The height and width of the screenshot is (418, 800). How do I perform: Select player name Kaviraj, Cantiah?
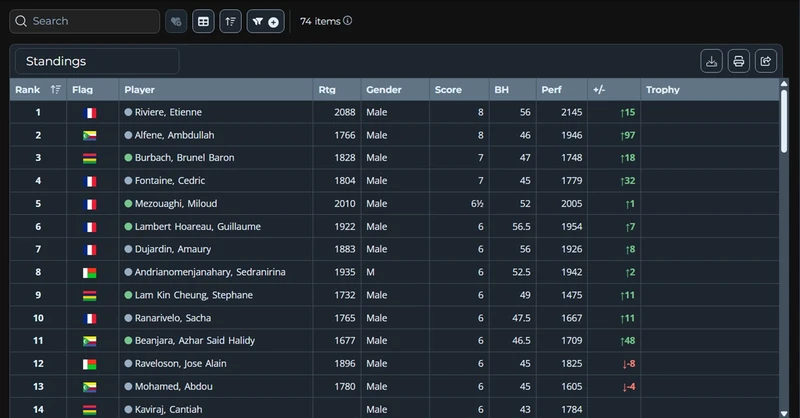[x=168, y=409]
